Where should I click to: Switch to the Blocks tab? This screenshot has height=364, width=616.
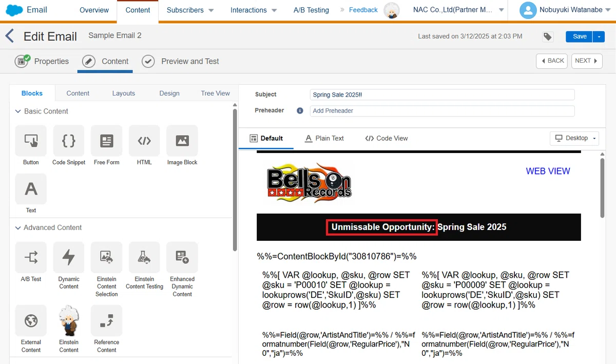[x=32, y=93]
